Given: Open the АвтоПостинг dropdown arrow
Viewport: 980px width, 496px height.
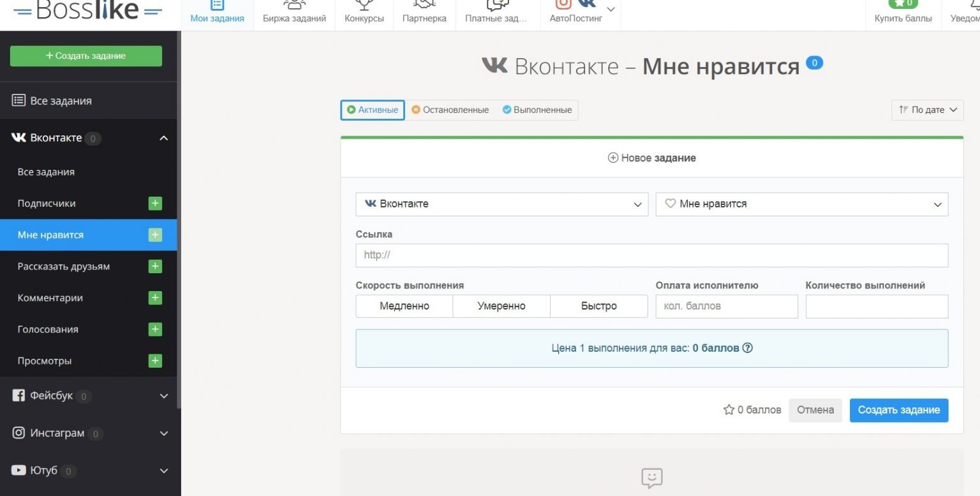Looking at the screenshot, I should click(611, 9).
